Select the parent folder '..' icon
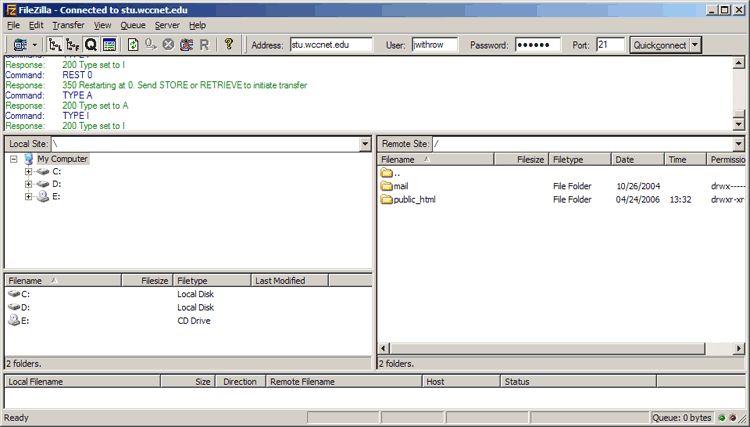Viewport: 750px width, 427px height. click(386, 173)
